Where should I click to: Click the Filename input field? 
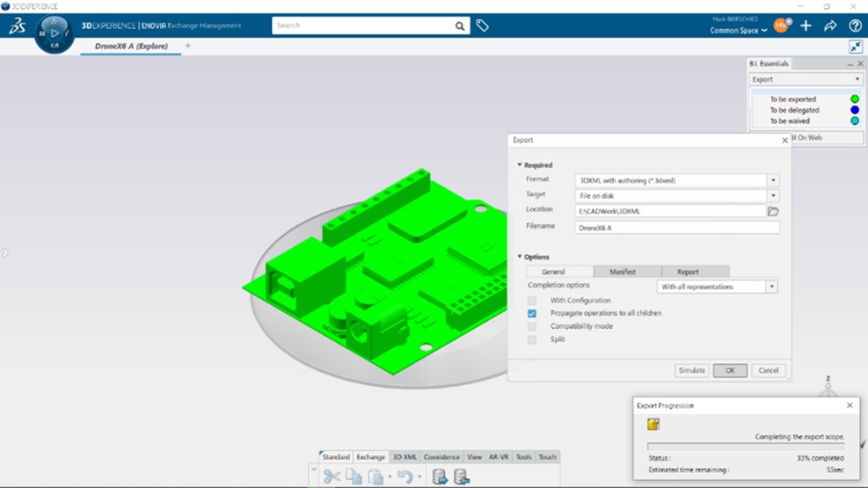tap(677, 228)
